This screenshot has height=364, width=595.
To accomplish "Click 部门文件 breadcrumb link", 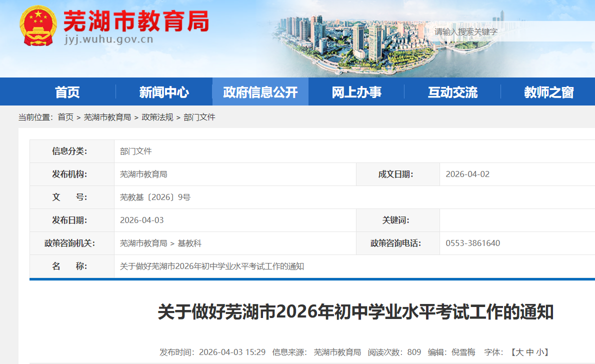I will [x=199, y=117].
